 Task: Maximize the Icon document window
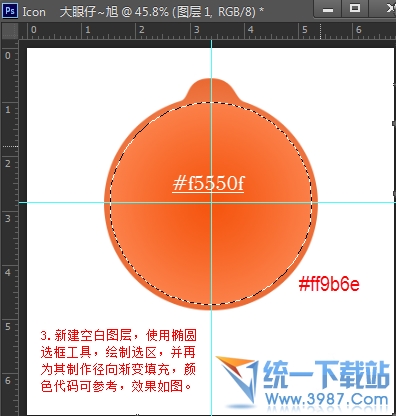[355, 8]
